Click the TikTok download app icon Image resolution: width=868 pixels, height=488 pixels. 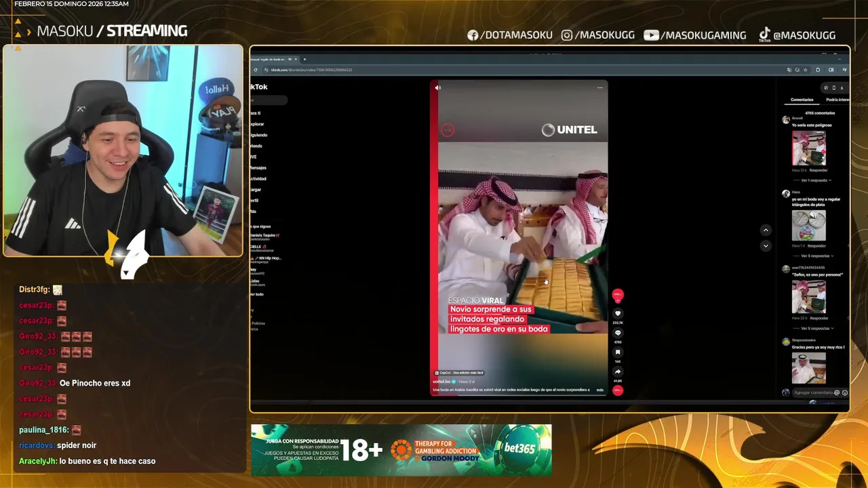[842, 87]
